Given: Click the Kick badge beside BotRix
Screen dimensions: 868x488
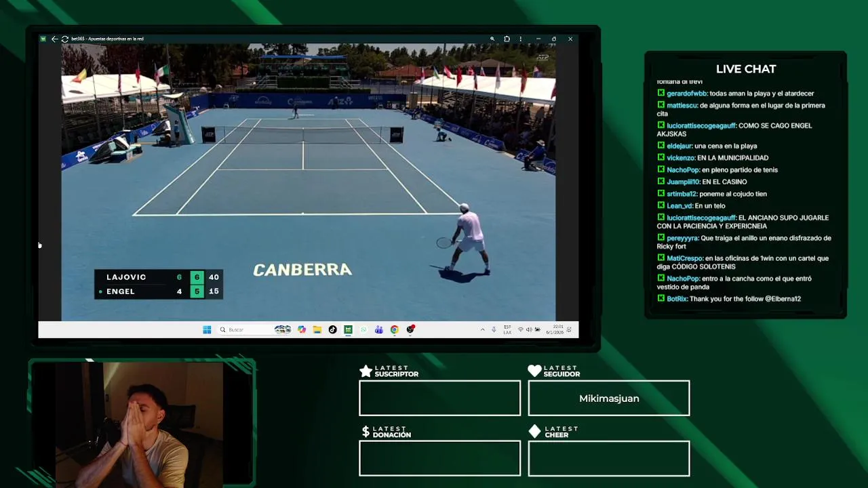Looking at the screenshot, I should (x=661, y=298).
